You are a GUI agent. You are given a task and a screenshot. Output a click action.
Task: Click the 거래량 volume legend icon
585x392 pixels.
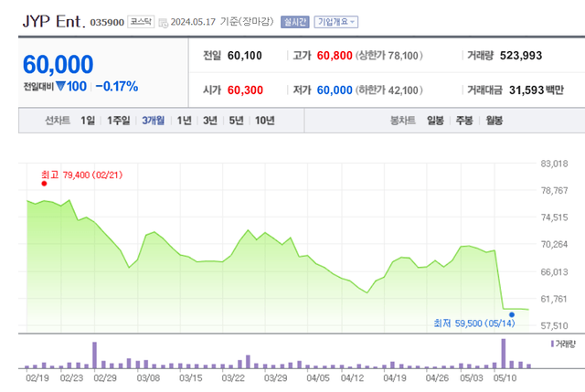click(x=553, y=344)
